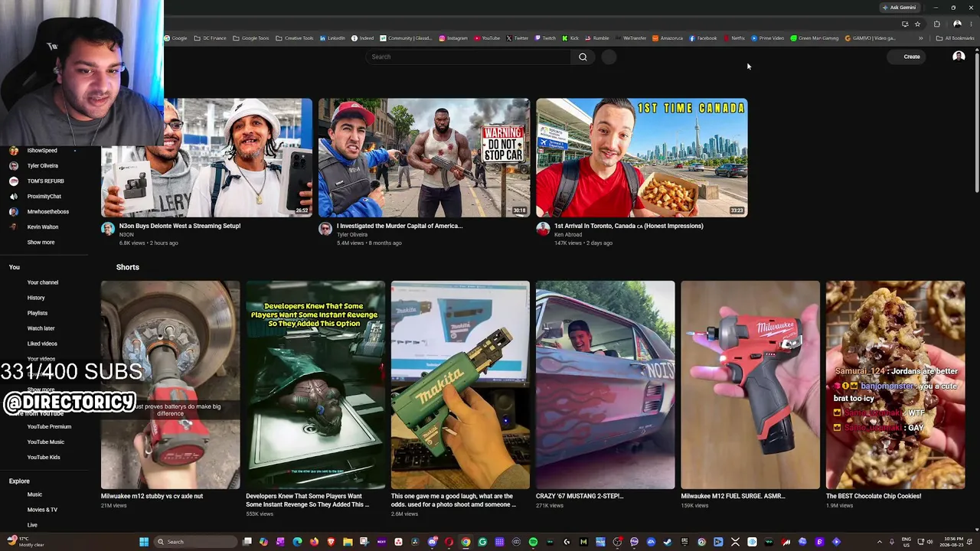The image size is (980, 551).
Task: Open the Chrome three-dot menu
Action: (971, 24)
